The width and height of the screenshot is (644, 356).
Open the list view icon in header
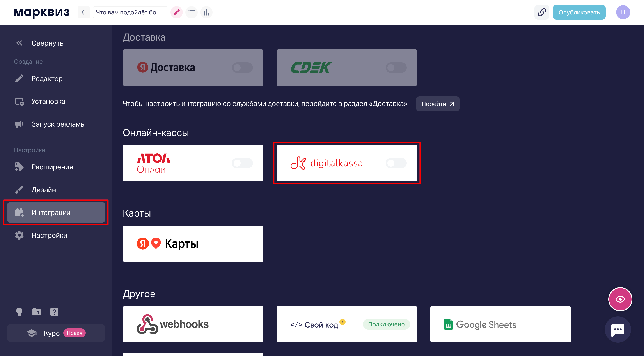(192, 12)
